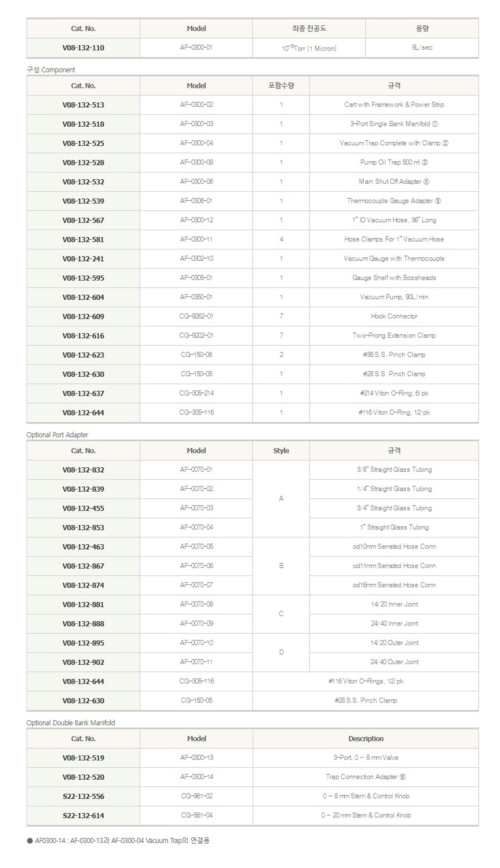Select catalog number V08-132-525
500x868 pixels.
pos(83,143)
